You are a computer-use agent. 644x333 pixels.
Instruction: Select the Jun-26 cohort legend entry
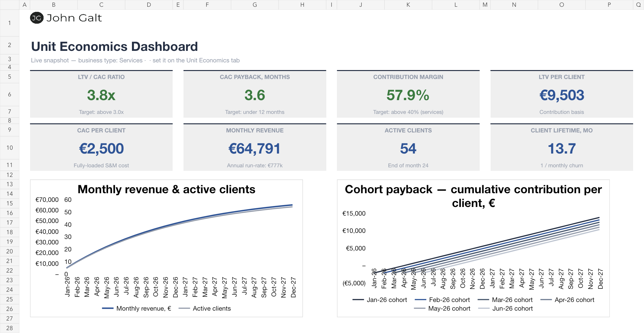click(505, 308)
